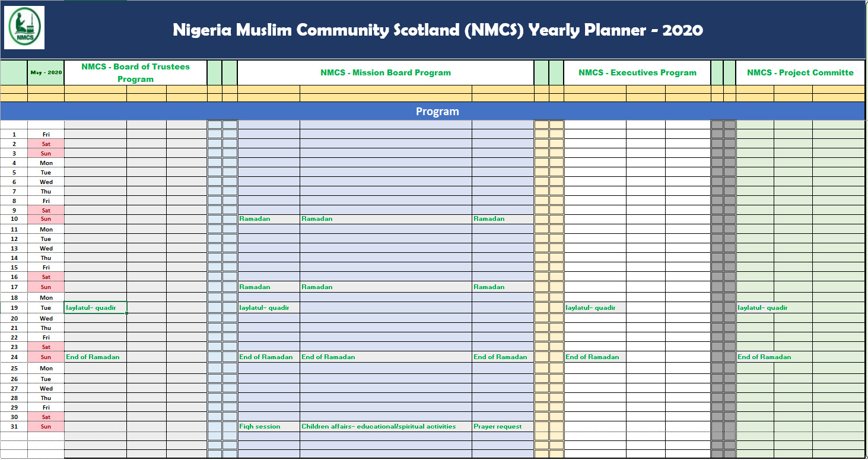Image resolution: width=868 pixels, height=460 pixels.
Task: Click the 'Tue' day cell for the 19th
Action: (46, 308)
